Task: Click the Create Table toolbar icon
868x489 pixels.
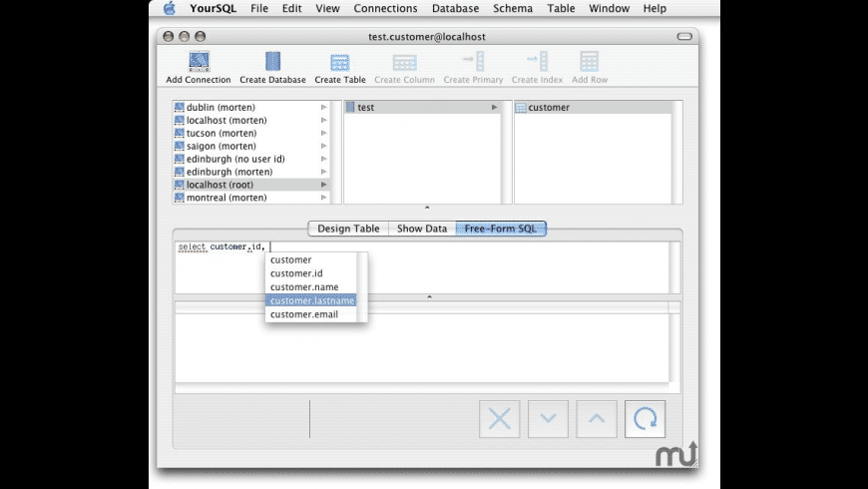Action: click(340, 63)
